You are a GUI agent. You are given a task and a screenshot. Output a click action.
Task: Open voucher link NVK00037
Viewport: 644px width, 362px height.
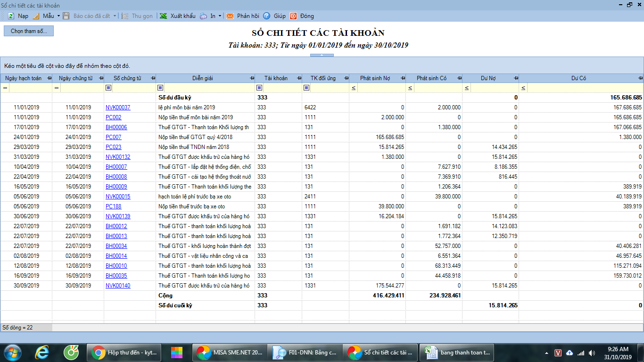(x=118, y=107)
